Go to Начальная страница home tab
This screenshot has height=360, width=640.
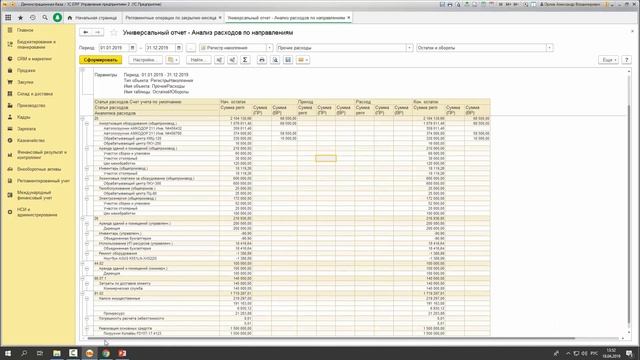(x=92, y=18)
